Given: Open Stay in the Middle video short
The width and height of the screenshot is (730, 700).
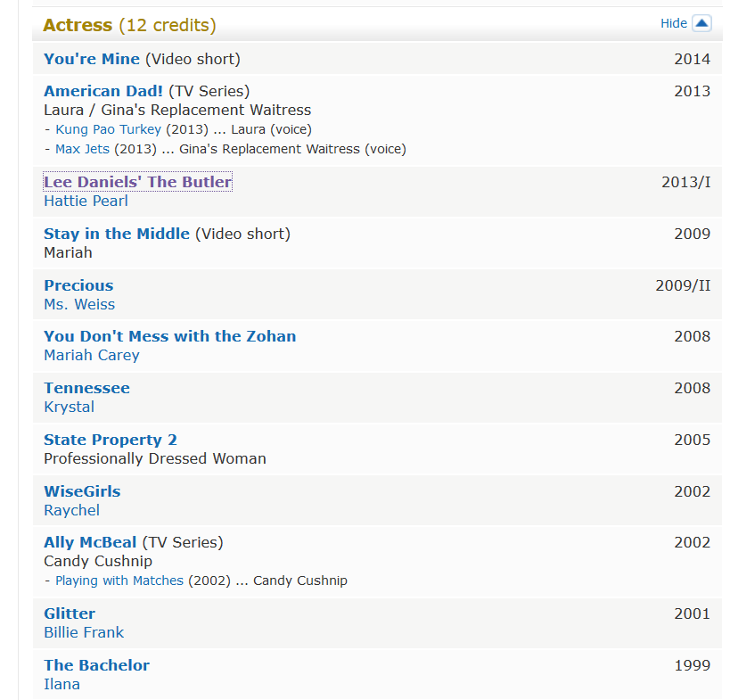Looking at the screenshot, I should click(117, 234).
